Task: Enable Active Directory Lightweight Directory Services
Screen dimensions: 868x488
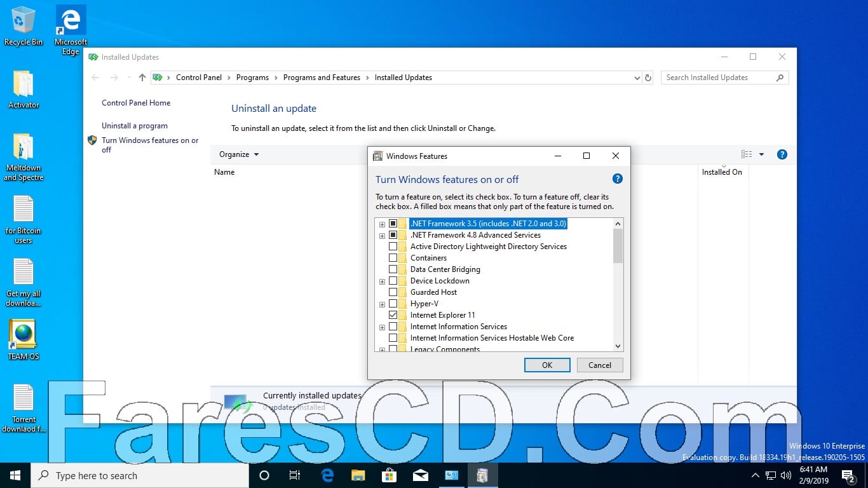Action: [x=393, y=247]
